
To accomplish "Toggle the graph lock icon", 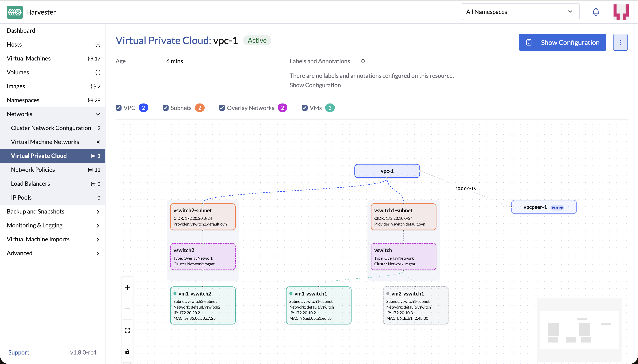I will (127, 352).
